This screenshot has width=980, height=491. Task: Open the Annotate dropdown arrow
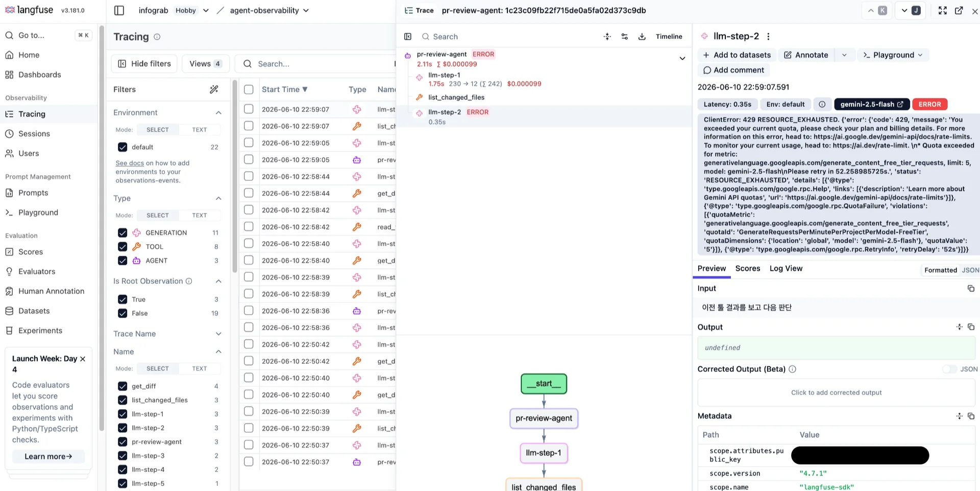(844, 55)
